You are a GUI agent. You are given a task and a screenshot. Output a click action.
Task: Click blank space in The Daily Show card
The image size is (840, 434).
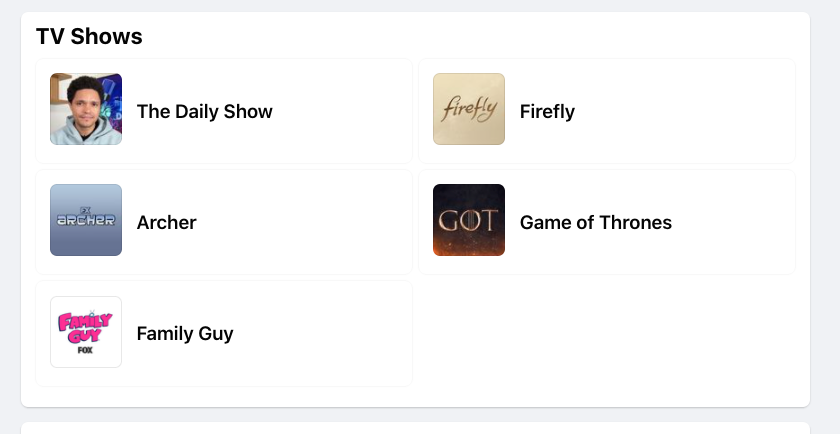click(x=340, y=111)
